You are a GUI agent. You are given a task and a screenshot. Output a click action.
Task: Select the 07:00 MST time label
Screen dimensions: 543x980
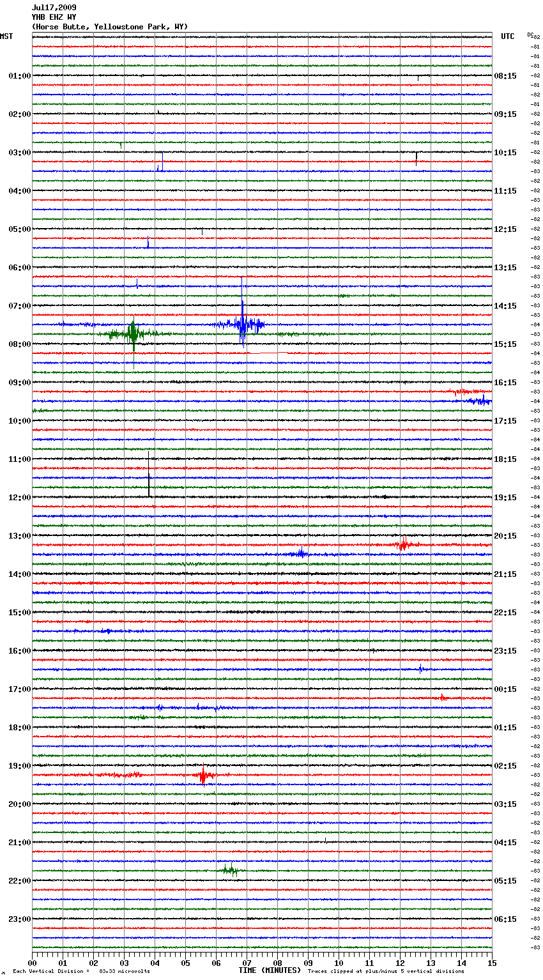[20, 306]
